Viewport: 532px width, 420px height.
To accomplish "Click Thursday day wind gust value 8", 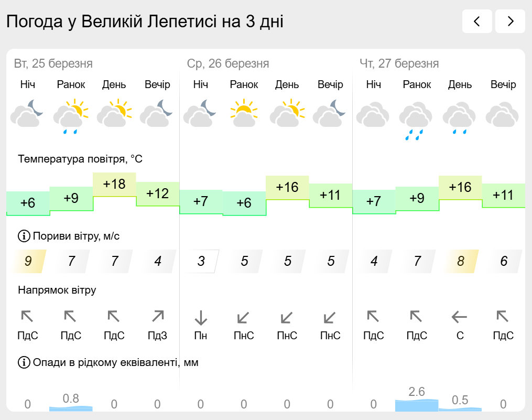I will coord(460,261).
